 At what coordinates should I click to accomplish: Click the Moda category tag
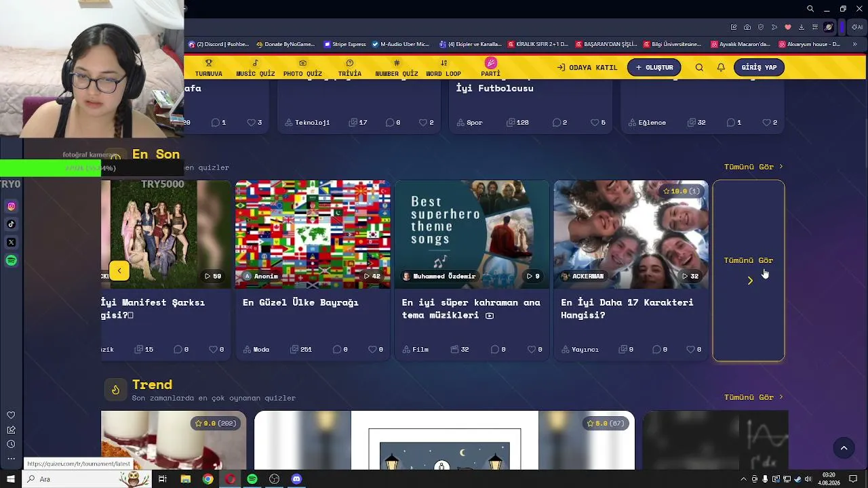click(256, 350)
